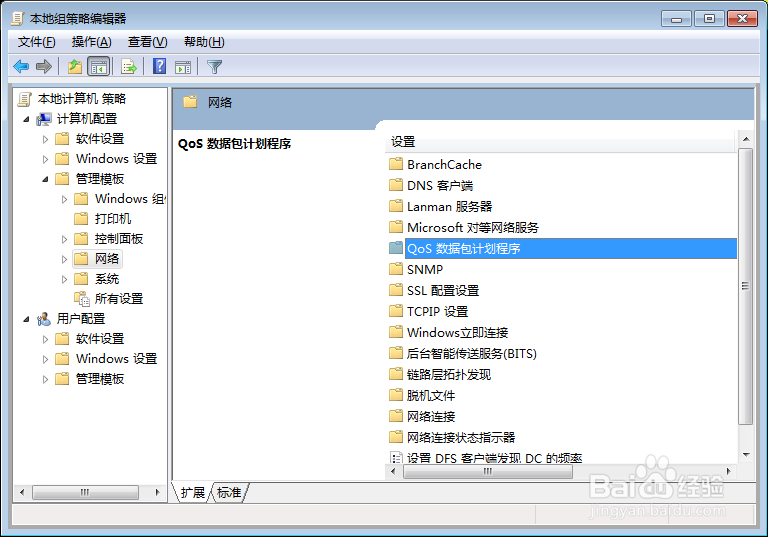This screenshot has height=537, width=768.
Task: Go up one level folder icon
Action: coord(75,66)
